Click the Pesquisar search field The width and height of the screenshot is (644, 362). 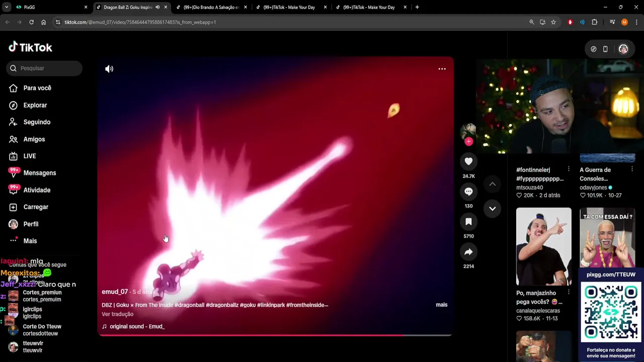pos(44,68)
